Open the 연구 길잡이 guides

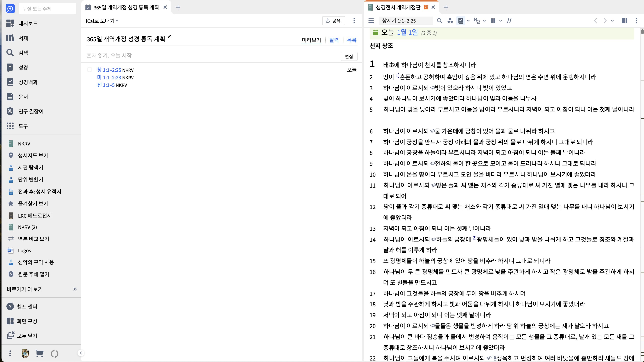(25, 111)
